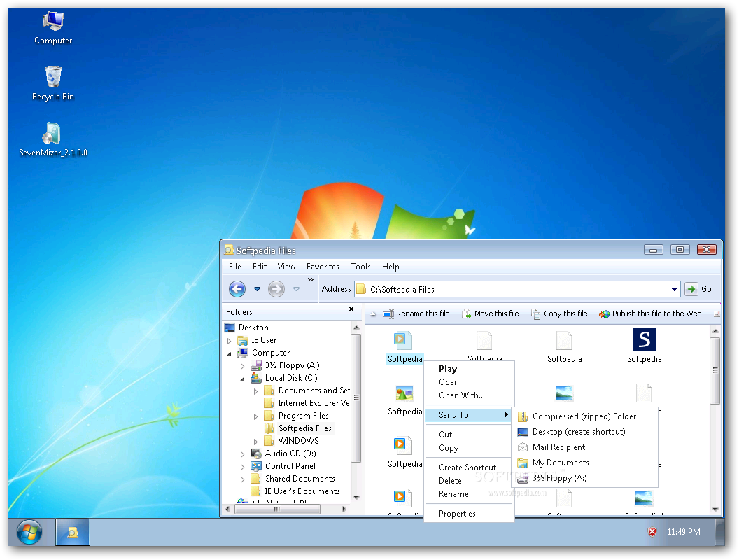The width and height of the screenshot is (739, 560).
Task: Click Move this file task
Action: point(490,314)
